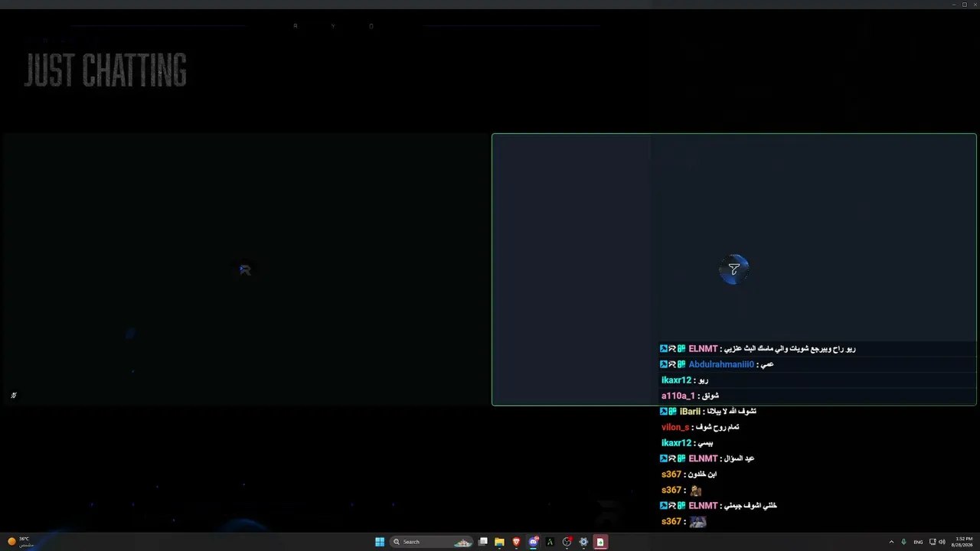Open the green A app on taskbar
Image resolution: width=980 pixels, height=551 pixels.
[550, 542]
